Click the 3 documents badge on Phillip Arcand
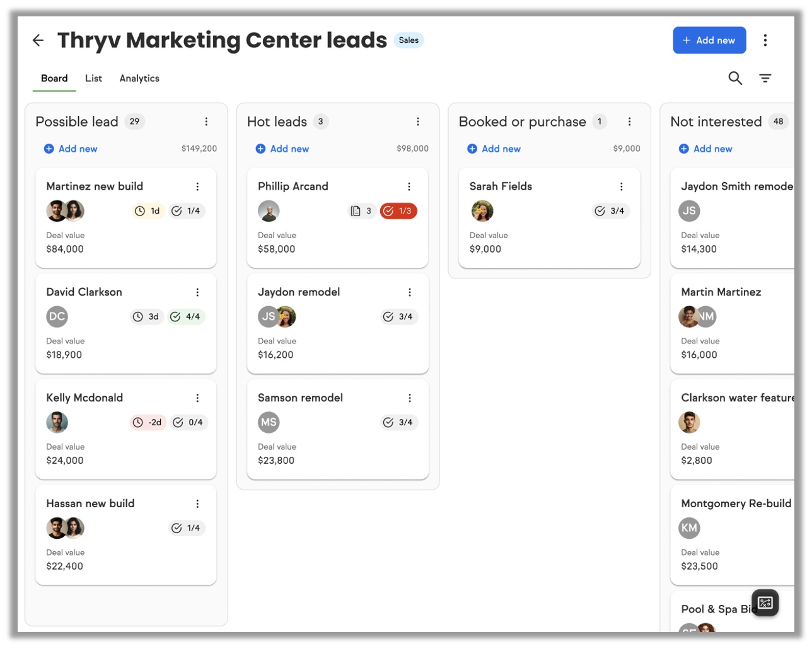 (361, 211)
